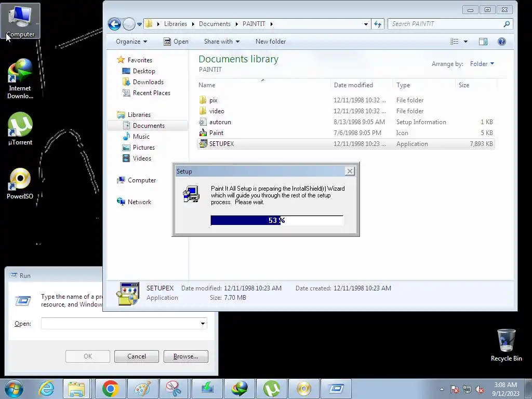532x399 pixels.
Task: Sort by the Name column header
Action: (x=263, y=85)
